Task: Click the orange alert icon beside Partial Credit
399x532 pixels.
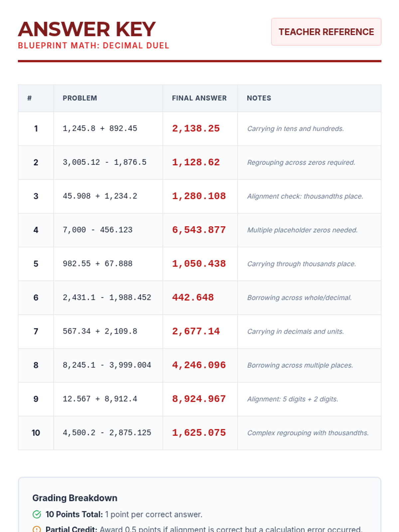Action: 37,529
